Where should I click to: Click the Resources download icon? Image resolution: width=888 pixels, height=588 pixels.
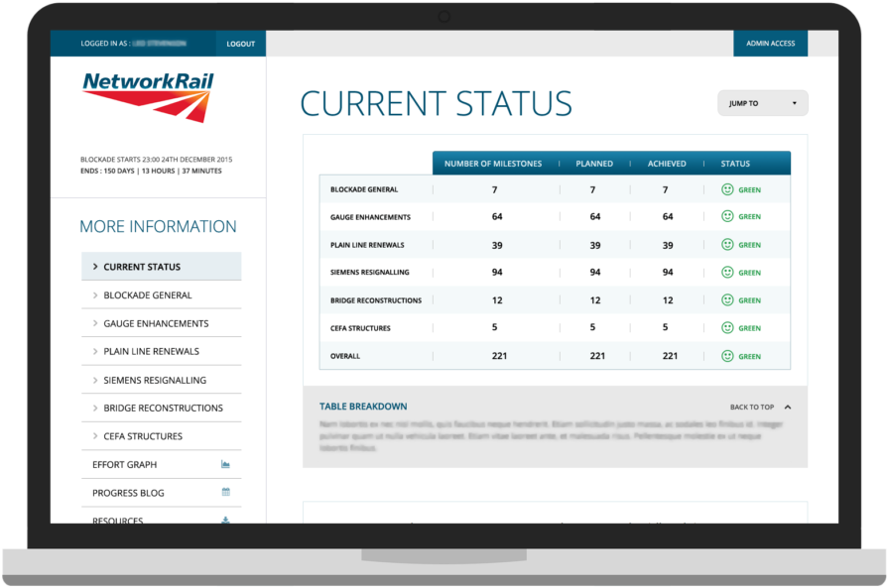pyautogui.click(x=225, y=520)
